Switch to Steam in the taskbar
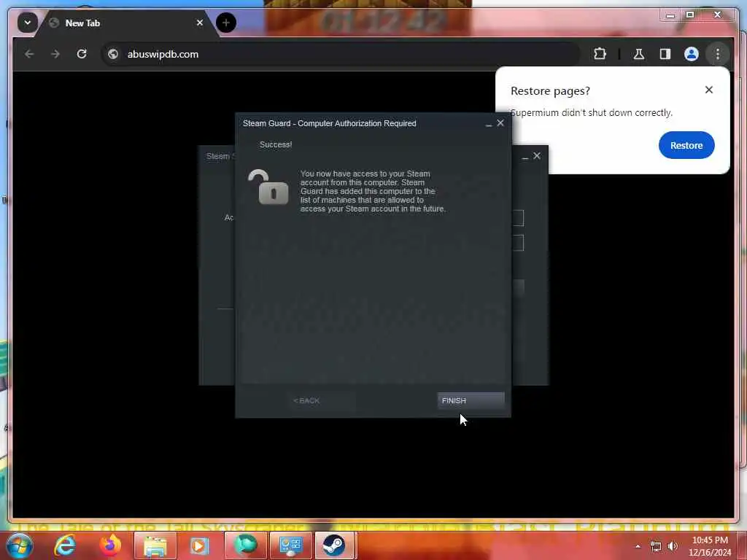Viewport: 747px width, 560px height. click(x=334, y=545)
